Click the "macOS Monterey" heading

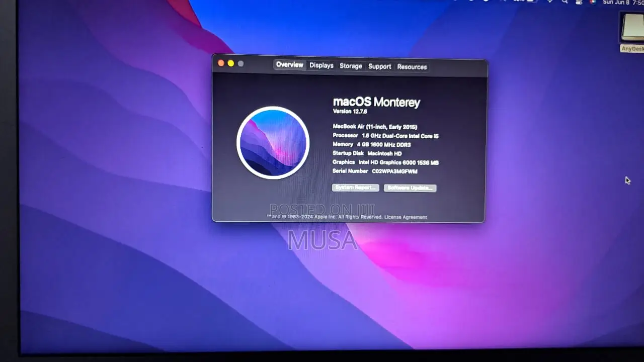coord(376,102)
